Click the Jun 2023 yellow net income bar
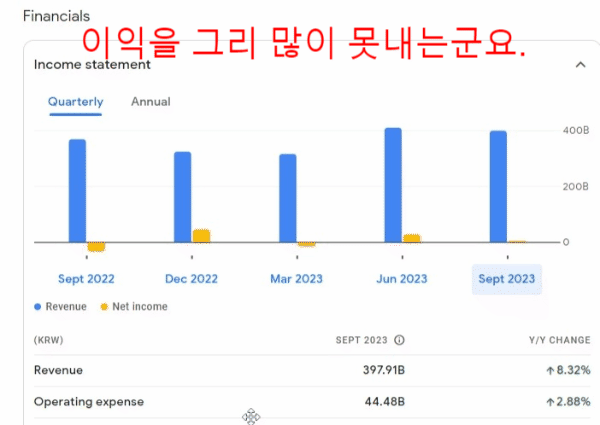Viewport: 600px width, 425px height. [412, 238]
